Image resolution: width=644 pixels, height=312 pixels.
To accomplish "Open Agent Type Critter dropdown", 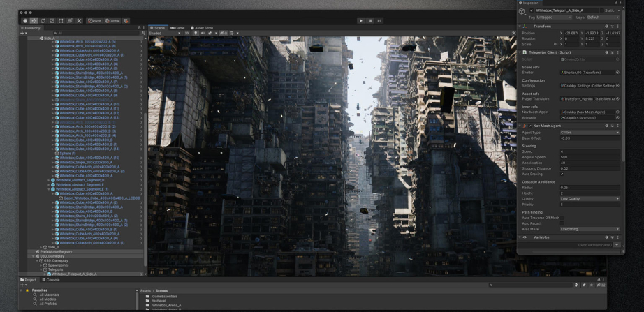I will pos(590,133).
